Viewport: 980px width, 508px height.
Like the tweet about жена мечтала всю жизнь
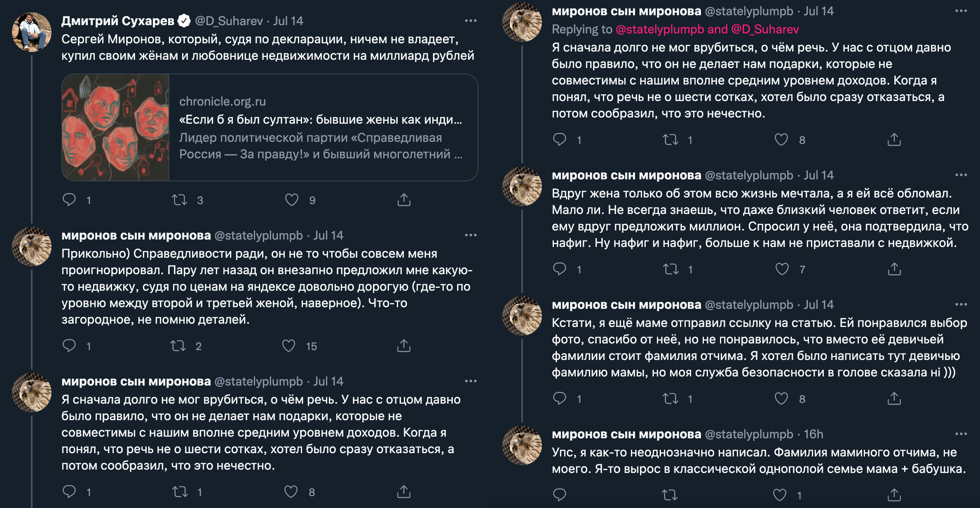tap(783, 270)
